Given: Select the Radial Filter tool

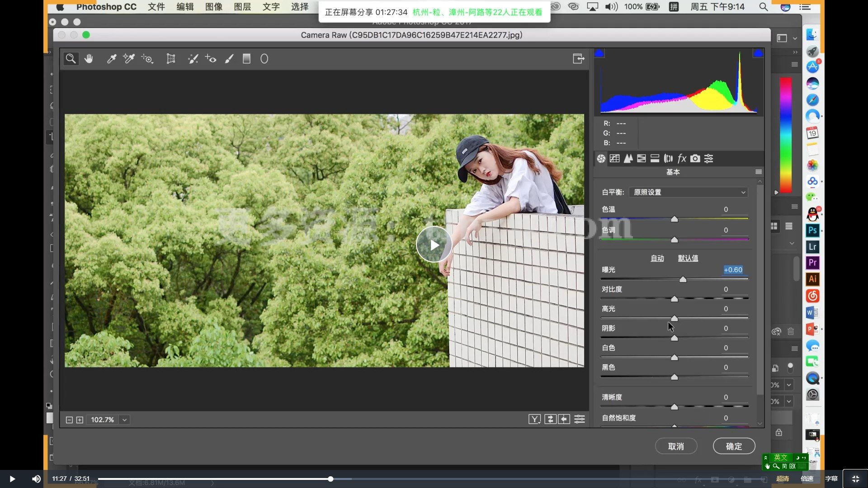Looking at the screenshot, I should click(264, 59).
